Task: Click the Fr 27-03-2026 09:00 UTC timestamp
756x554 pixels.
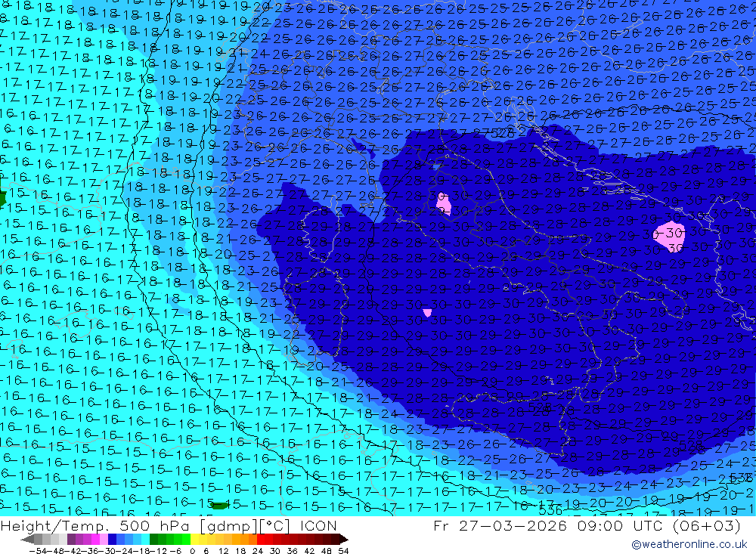Action: coord(587,525)
